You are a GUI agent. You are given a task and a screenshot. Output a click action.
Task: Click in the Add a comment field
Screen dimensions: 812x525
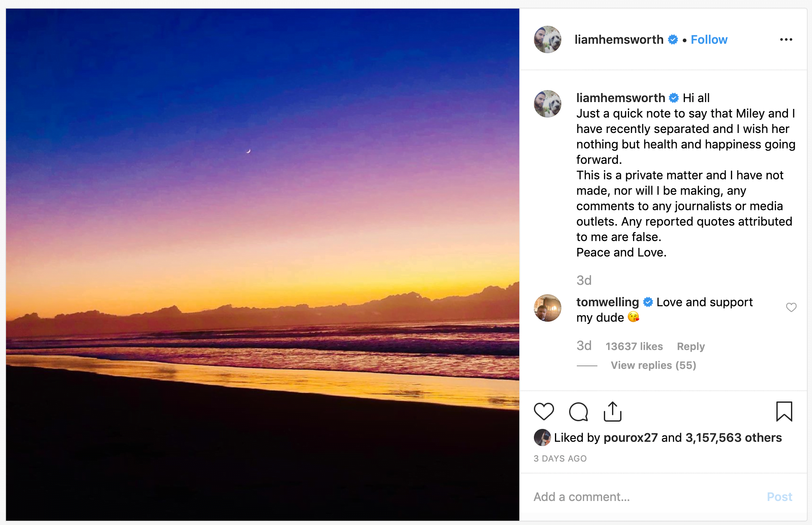coord(644,497)
